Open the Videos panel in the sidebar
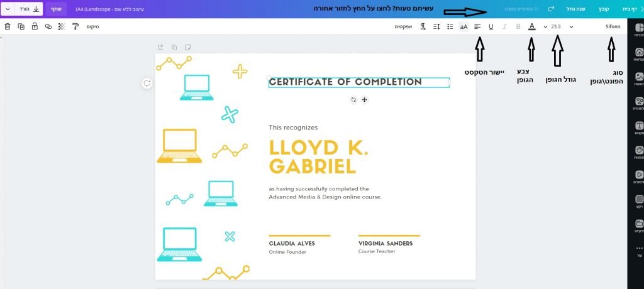This screenshot has height=289, width=644. click(639, 175)
